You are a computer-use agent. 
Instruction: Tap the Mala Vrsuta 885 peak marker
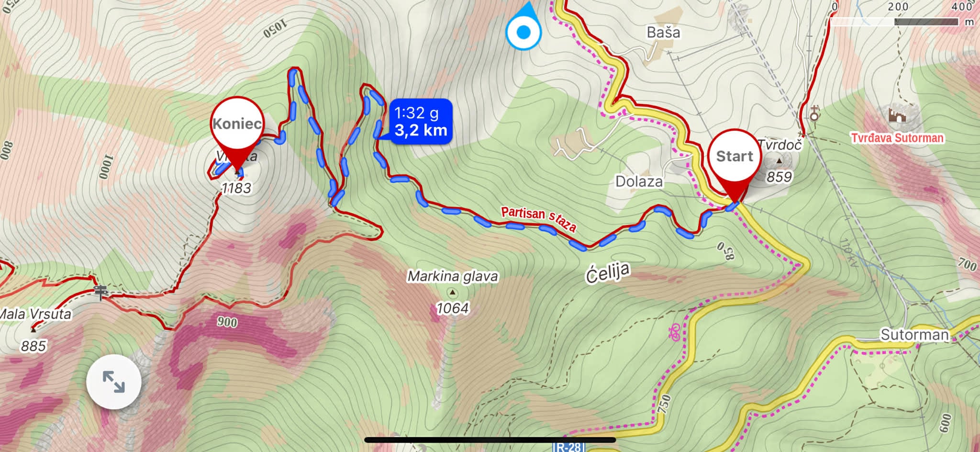click(33, 329)
